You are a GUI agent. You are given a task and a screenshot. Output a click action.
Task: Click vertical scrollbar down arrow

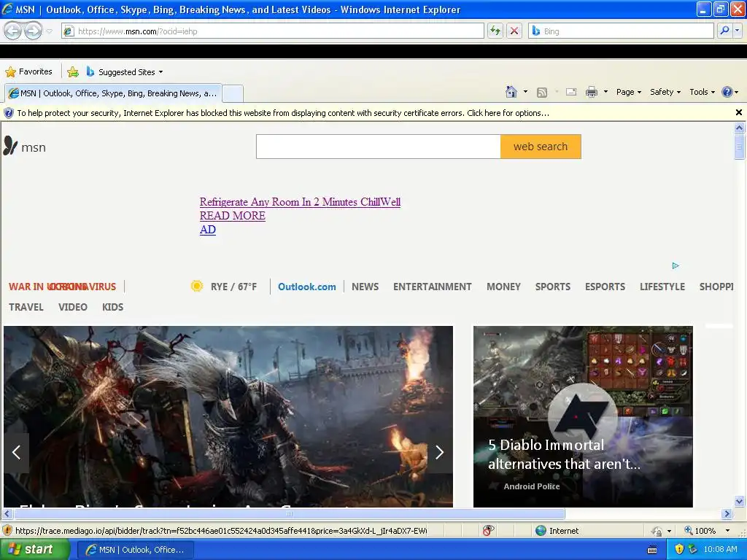pos(740,501)
